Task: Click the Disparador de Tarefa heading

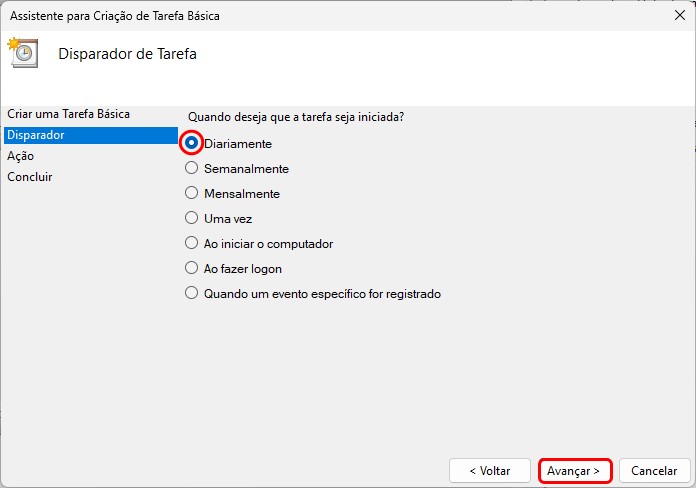Action: click(128, 54)
